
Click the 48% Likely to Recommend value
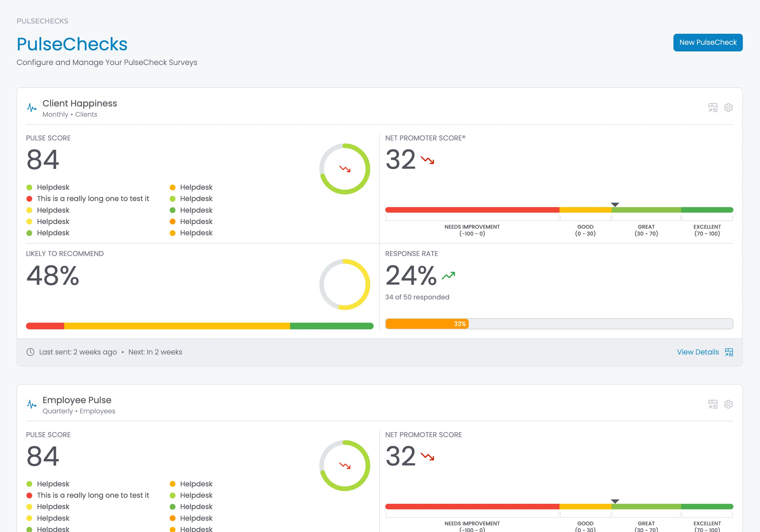[x=53, y=276]
